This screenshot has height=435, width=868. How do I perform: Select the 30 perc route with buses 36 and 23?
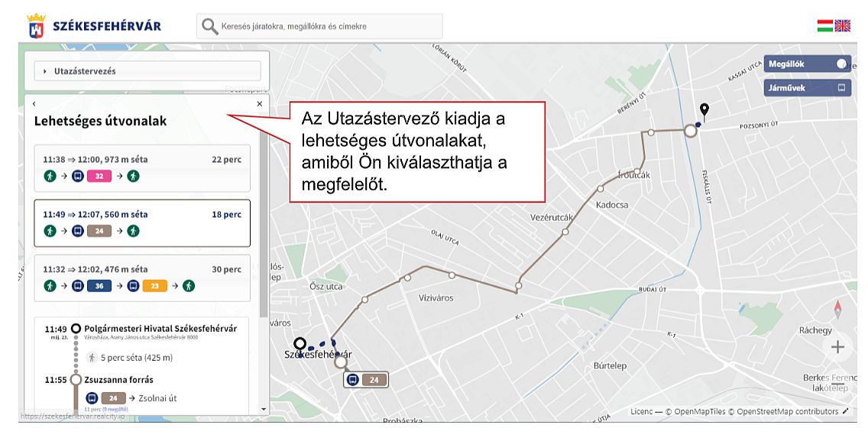tap(142, 278)
